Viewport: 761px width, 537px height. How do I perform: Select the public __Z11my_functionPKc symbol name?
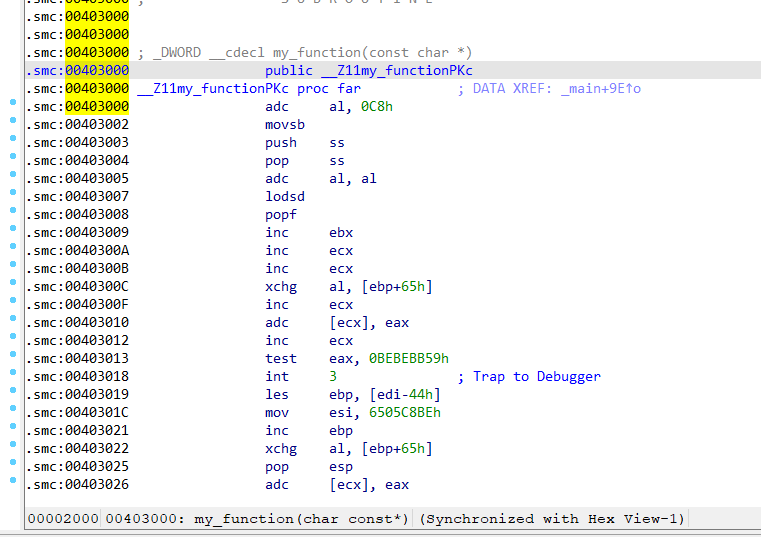[x=397, y=71]
